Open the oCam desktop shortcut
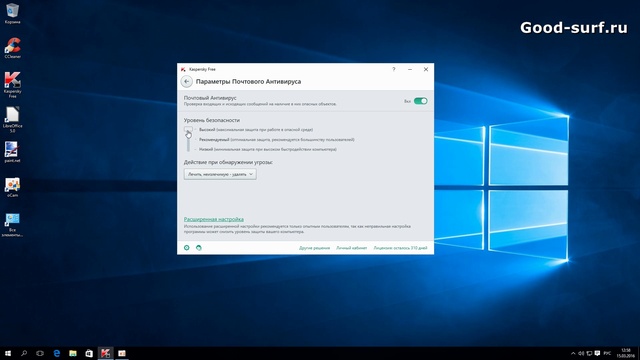Screen dimensions: 640x360 tap(12, 187)
